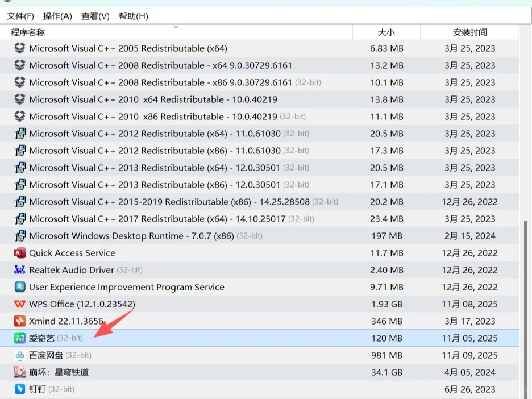This screenshot has height=399, width=532.
Task: Click the Visual C++ 2015-2019 (x86) icon
Action: tap(20, 202)
